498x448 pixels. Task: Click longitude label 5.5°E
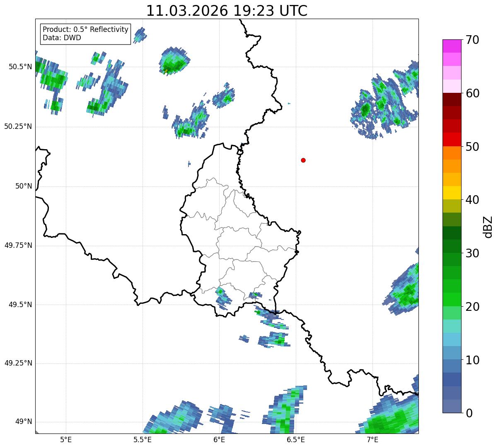click(x=143, y=440)
